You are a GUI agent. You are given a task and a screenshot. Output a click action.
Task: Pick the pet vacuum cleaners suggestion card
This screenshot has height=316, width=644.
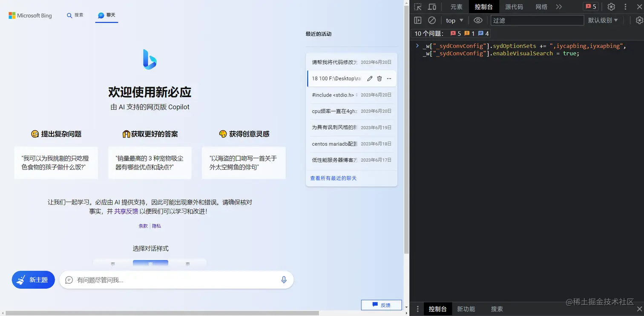[150, 163]
